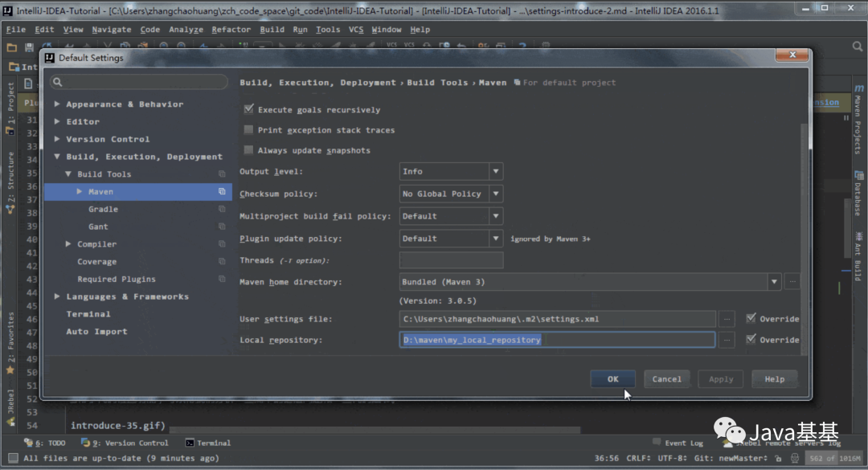Expand the Compiler settings node
868x470 pixels.
click(68, 244)
